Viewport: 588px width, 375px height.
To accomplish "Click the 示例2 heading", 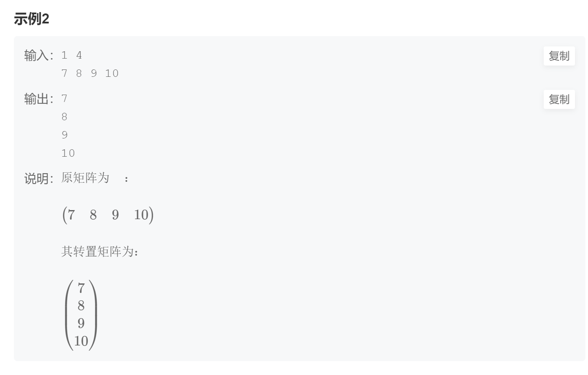I will point(32,19).
